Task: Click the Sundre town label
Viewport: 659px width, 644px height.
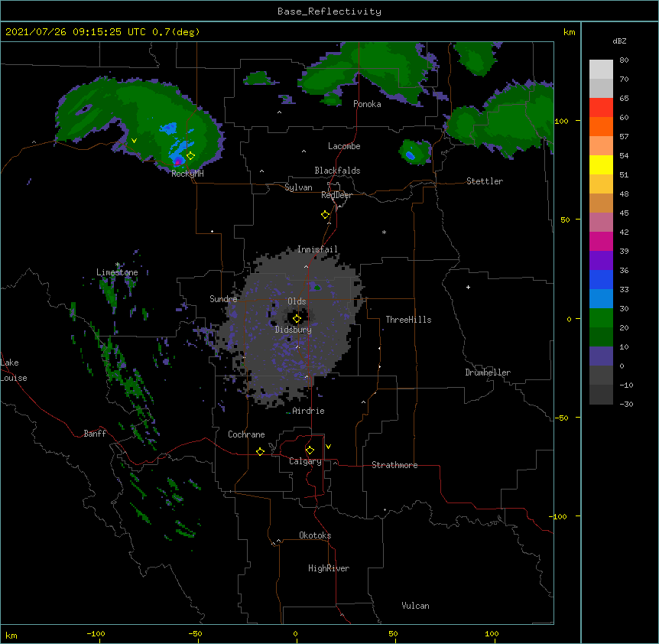Action: 223,299
